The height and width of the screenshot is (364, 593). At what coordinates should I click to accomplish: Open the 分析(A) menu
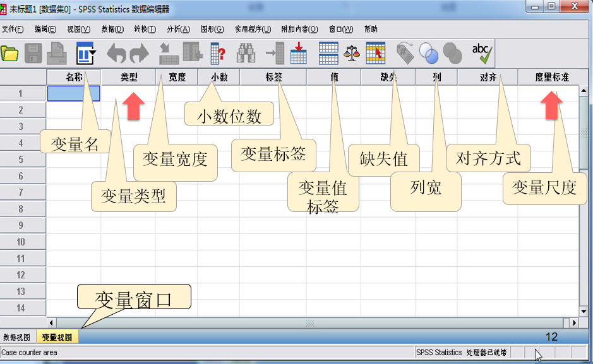pyautogui.click(x=178, y=29)
